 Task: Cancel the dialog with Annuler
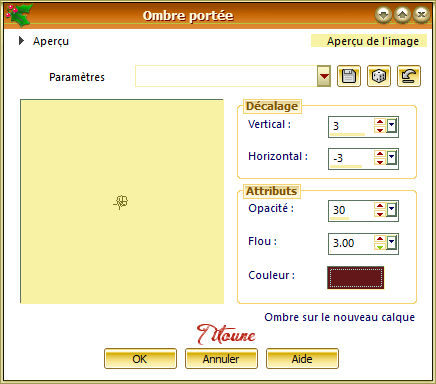pos(221,359)
